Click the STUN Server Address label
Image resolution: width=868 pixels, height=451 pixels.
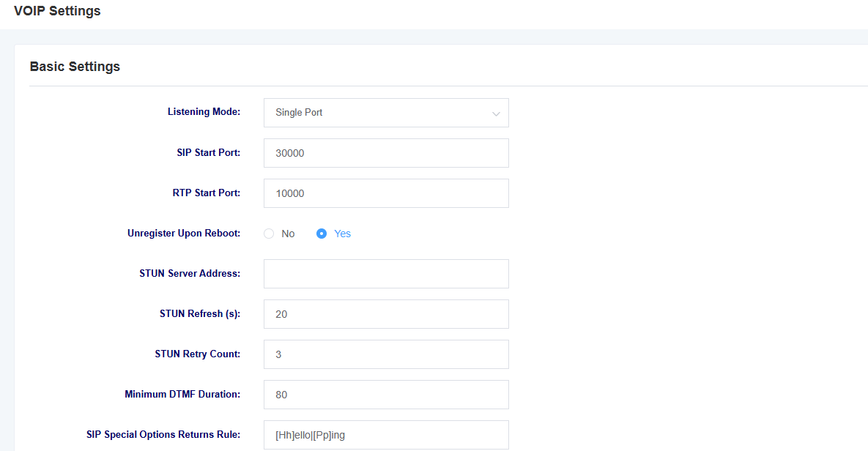[190, 273]
